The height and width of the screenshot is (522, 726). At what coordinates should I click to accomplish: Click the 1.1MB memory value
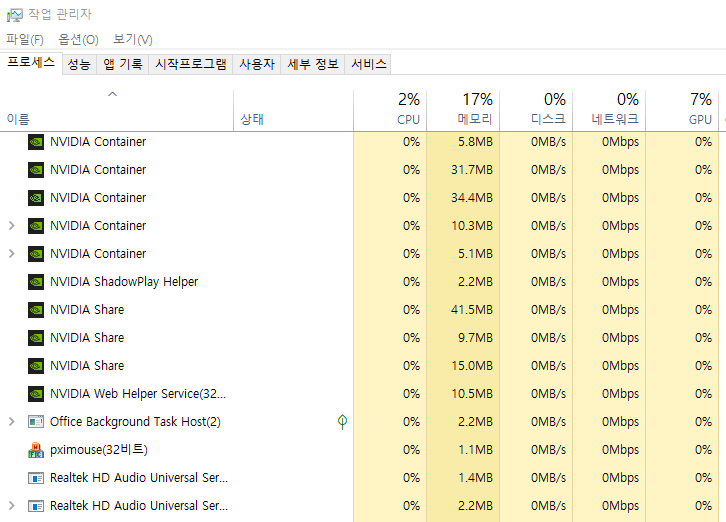coord(476,450)
